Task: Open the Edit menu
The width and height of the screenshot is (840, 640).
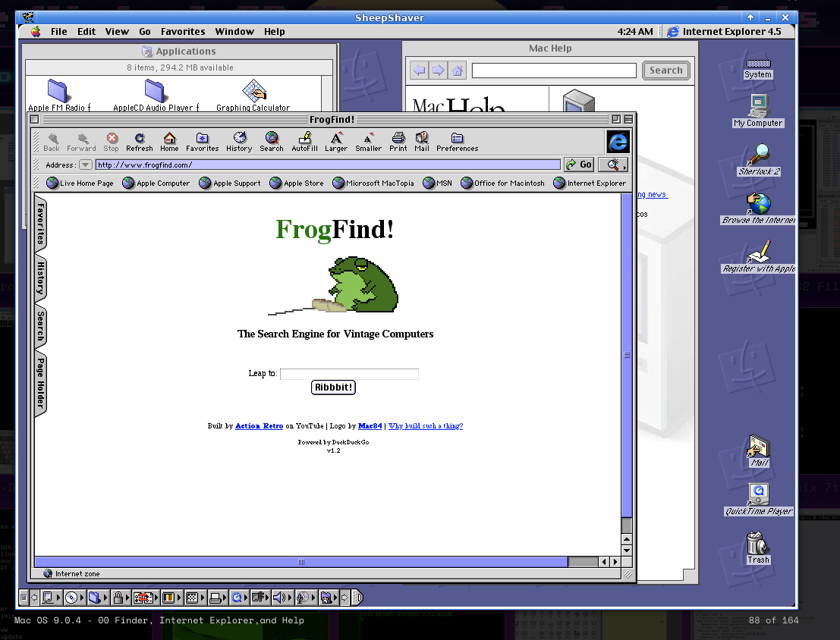Action: tap(87, 32)
